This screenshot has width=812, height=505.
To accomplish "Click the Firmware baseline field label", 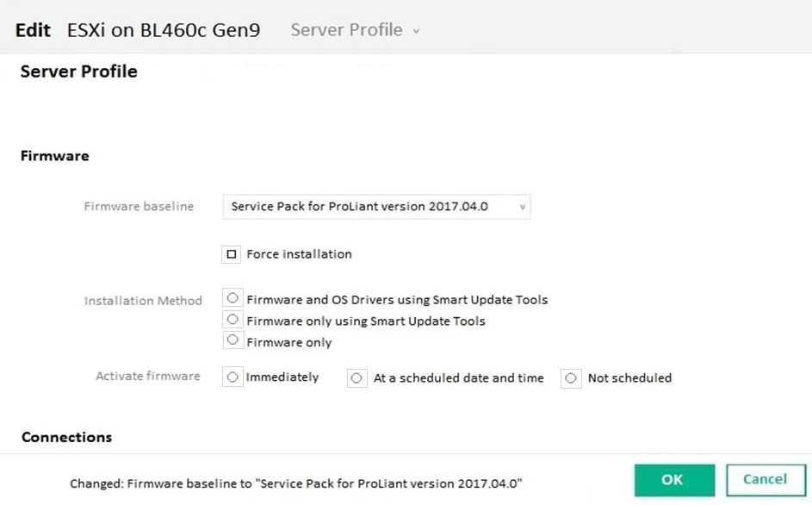I will [139, 207].
